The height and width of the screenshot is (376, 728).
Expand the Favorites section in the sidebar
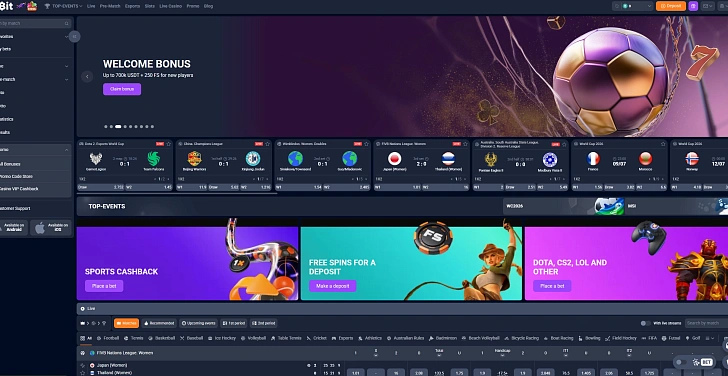coord(34,36)
